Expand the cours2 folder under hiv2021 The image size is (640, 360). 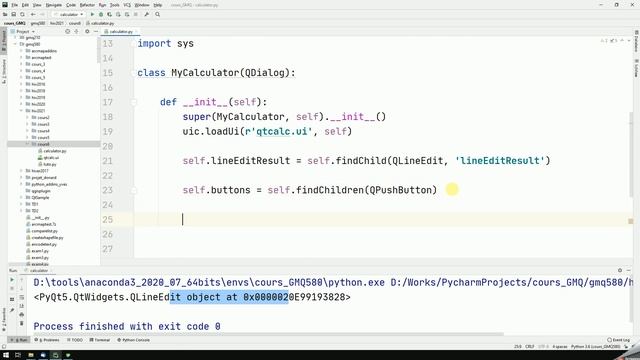(28, 118)
